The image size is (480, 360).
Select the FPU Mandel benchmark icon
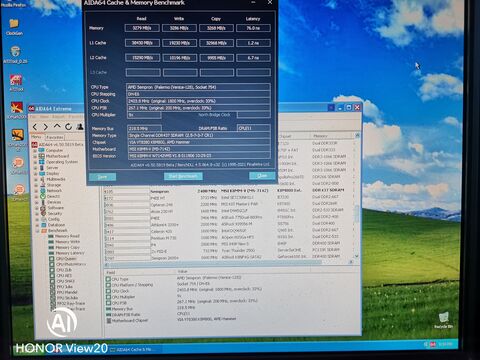tap(52, 292)
